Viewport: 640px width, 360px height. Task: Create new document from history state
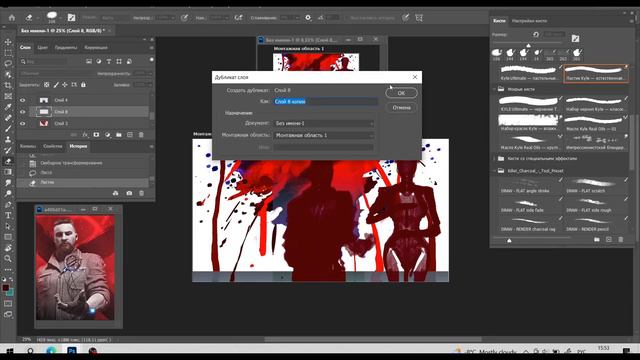116,193
